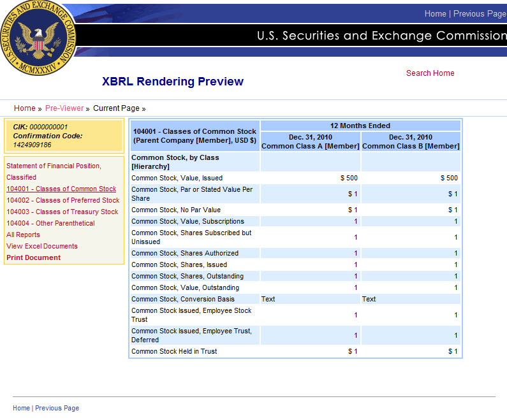Open Pre-Viewer breadcrumb link
The height and width of the screenshot is (420, 507).
(x=64, y=108)
